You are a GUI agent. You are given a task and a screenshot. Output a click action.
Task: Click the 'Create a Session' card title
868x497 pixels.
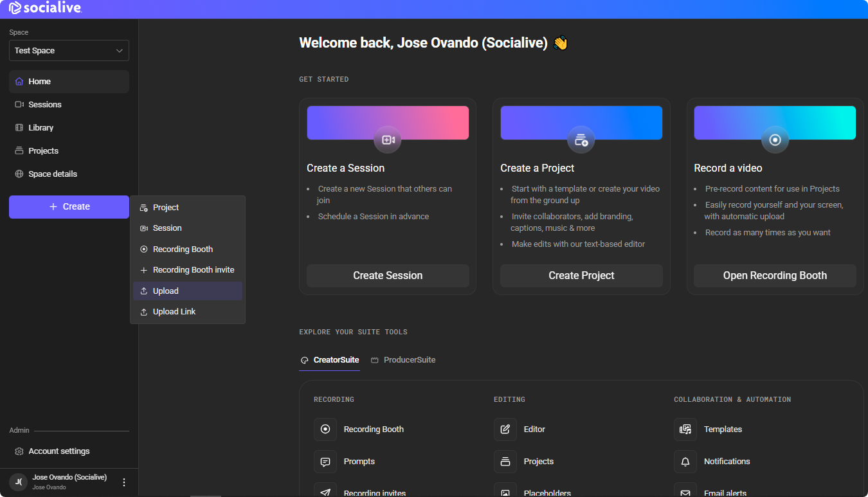pos(345,168)
